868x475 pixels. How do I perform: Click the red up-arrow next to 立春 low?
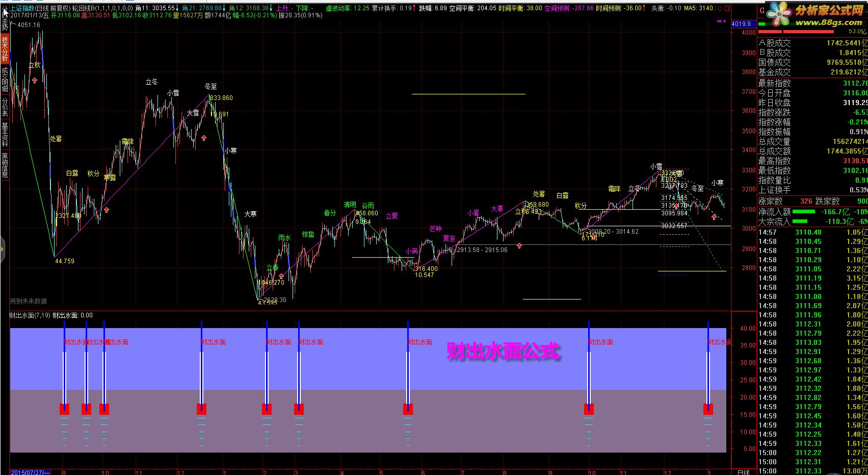click(281, 276)
